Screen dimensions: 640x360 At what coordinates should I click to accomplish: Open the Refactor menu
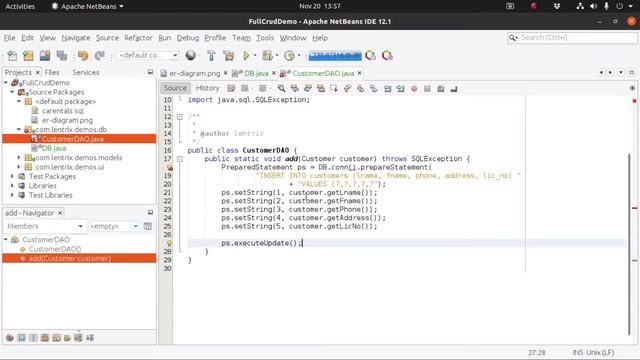(x=138, y=38)
